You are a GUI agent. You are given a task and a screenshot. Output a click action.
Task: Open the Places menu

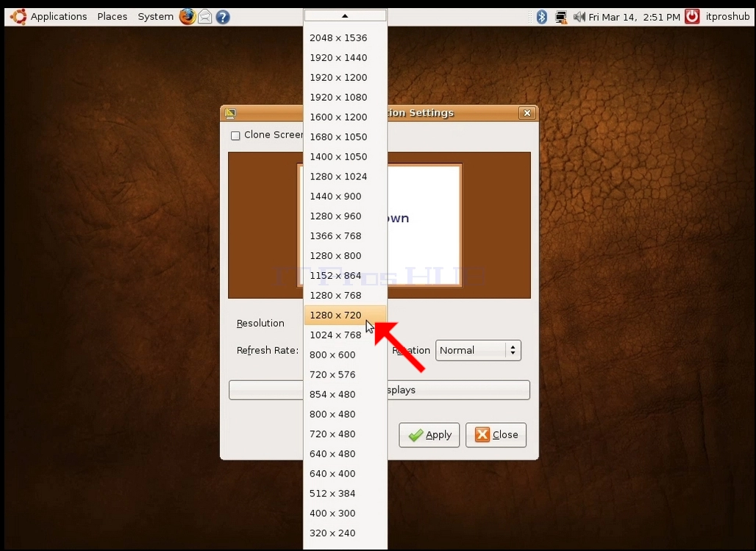[113, 16]
